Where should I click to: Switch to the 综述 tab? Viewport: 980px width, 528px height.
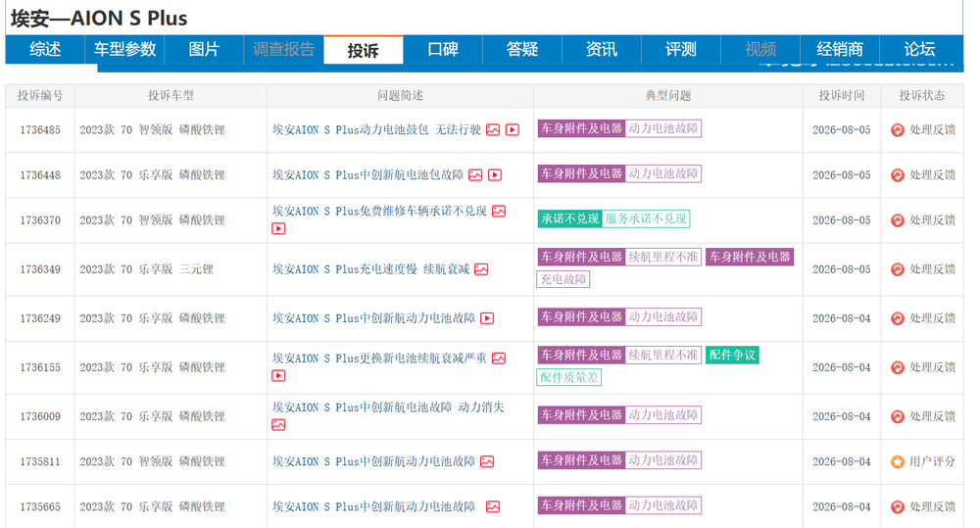click(x=45, y=49)
